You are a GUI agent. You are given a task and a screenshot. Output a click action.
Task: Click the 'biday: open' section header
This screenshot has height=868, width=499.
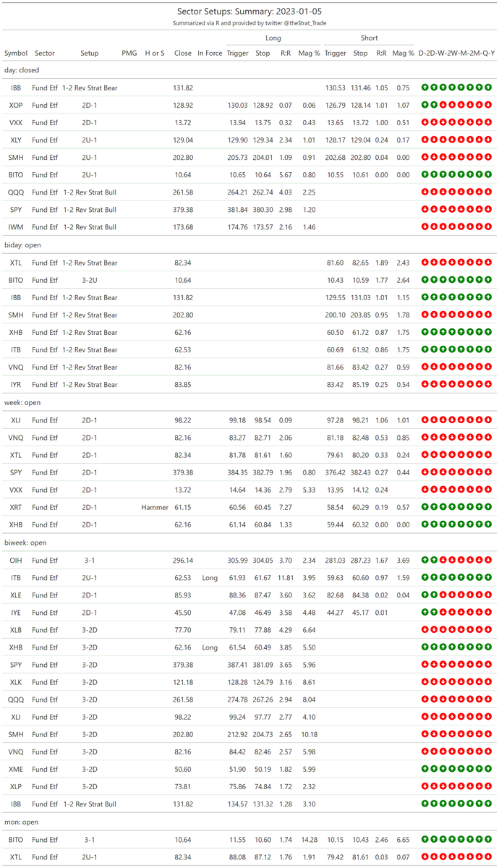(22, 245)
